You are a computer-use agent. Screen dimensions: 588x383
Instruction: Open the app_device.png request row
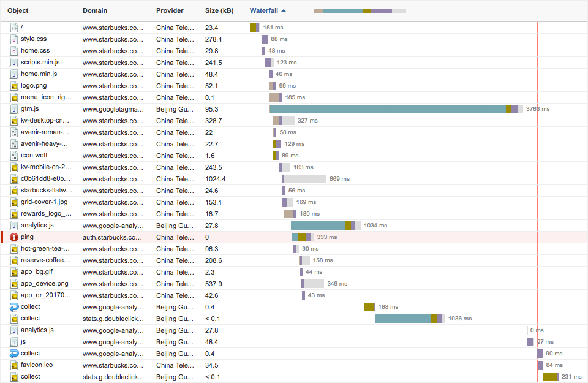pos(44,284)
